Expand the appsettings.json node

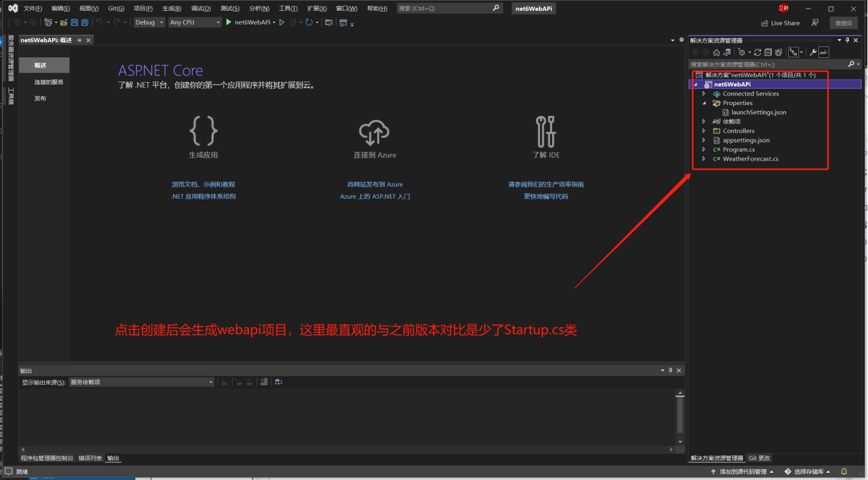704,140
